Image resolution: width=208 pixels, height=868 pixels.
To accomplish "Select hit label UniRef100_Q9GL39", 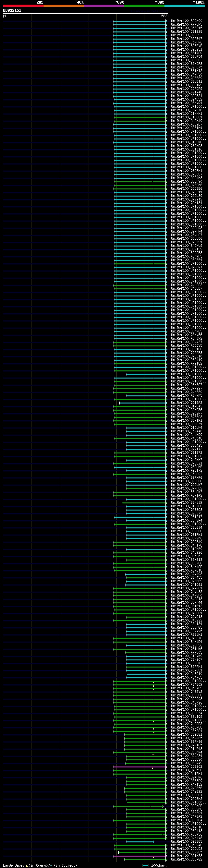I will (187, 196).
